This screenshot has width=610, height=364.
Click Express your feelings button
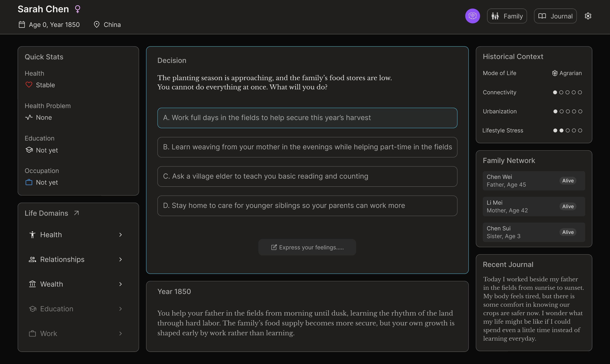click(307, 247)
